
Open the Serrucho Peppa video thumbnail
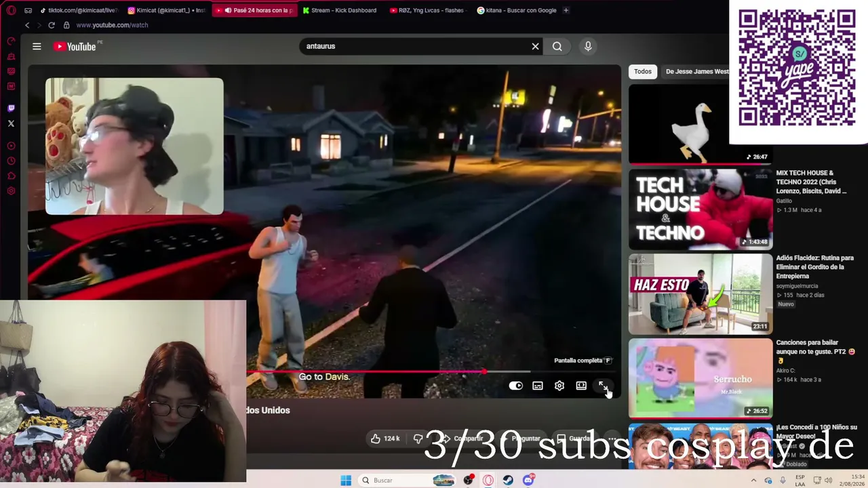point(701,378)
